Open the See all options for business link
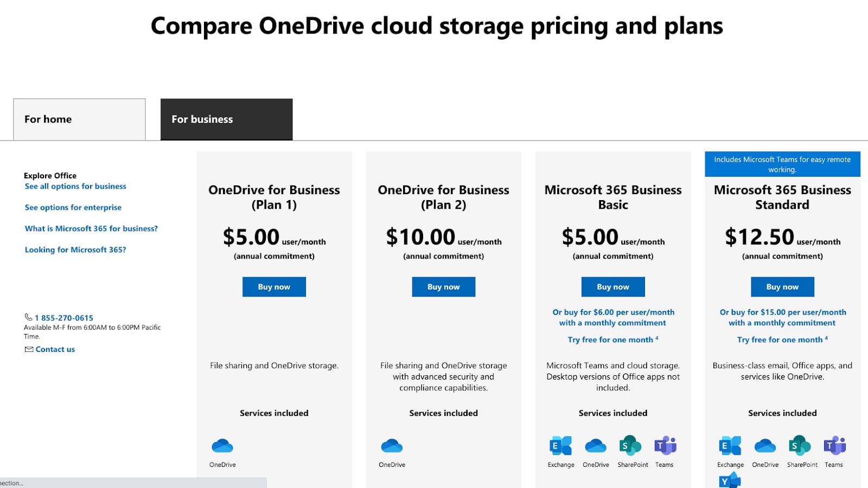Image resolution: width=868 pixels, height=488 pixels. pos(75,186)
